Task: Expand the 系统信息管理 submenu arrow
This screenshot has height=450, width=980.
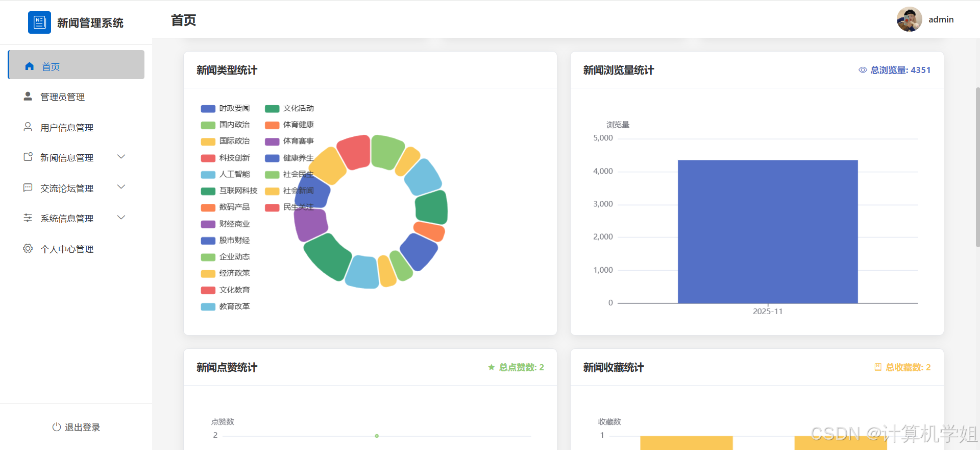Action: [x=121, y=218]
